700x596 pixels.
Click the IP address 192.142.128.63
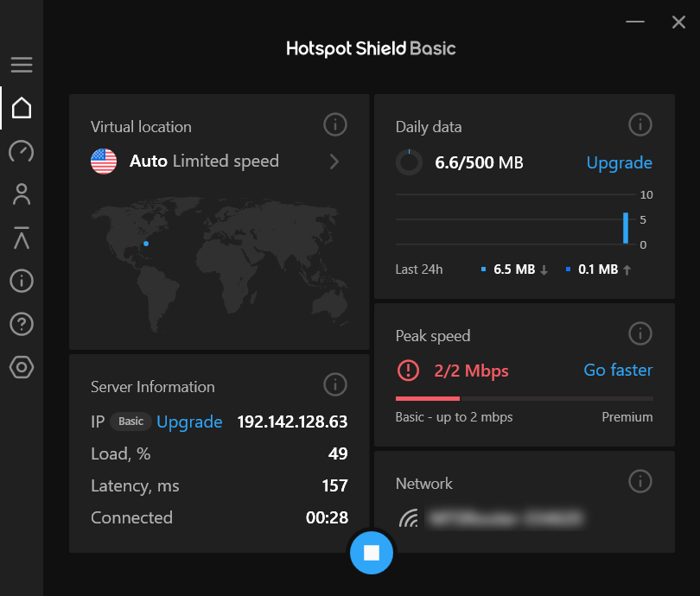[x=292, y=422]
